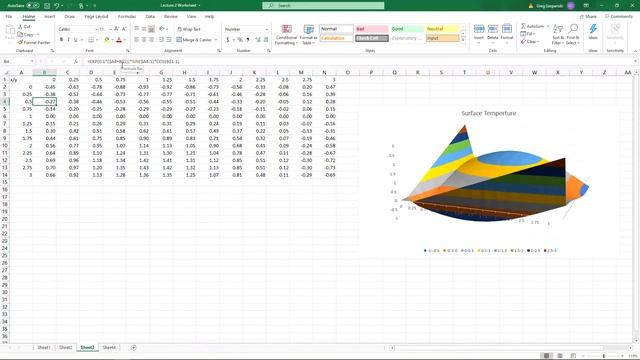640x360 pixels.
Task: Click the Copy button
Action: point(26,34)
